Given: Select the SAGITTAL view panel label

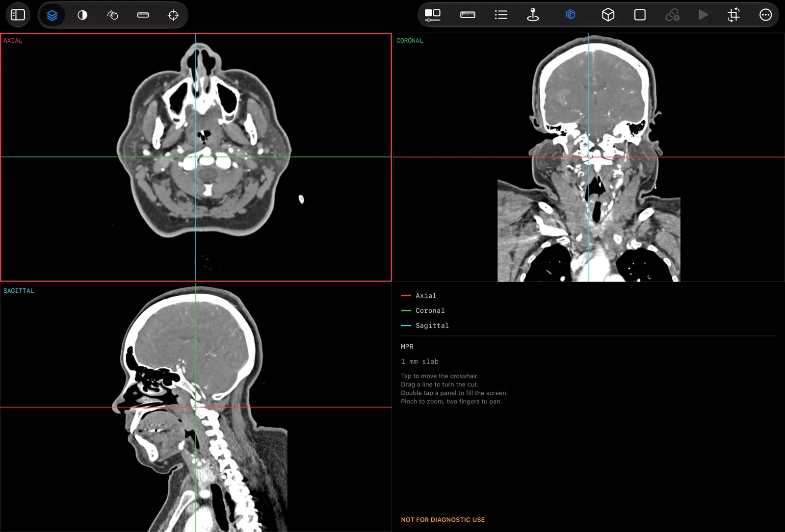Looking at the screenshot, I should [19, 291].
